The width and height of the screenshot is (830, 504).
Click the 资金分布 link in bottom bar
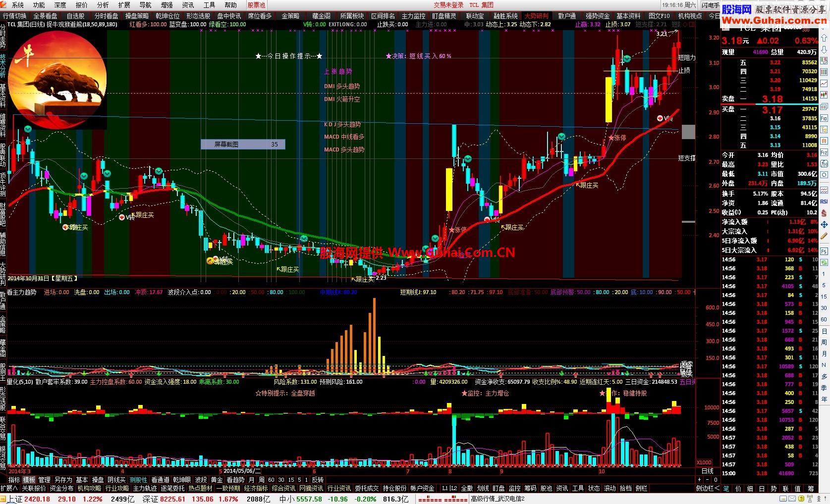pyautogui.click(x=61, y=488)
